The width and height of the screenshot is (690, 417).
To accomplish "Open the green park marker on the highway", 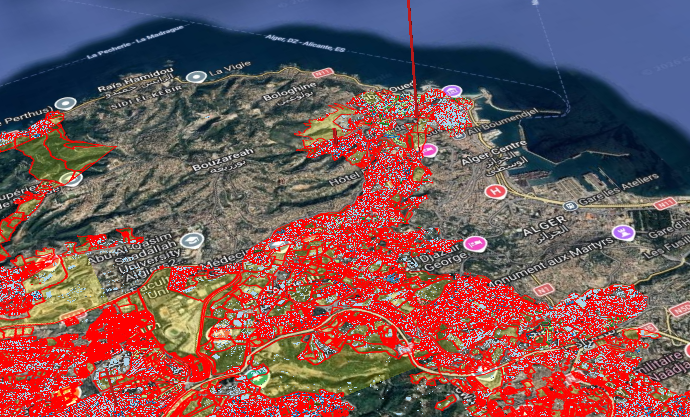I will tap(260, 376).
